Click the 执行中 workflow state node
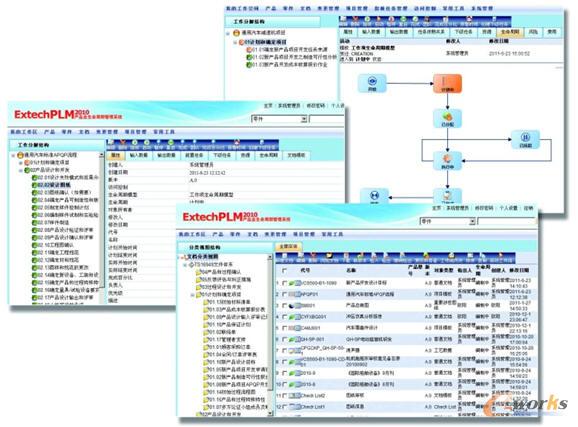 [447, 161]
